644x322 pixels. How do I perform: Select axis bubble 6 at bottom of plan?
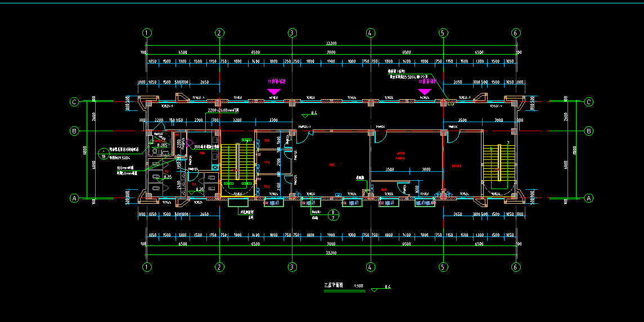515,267
